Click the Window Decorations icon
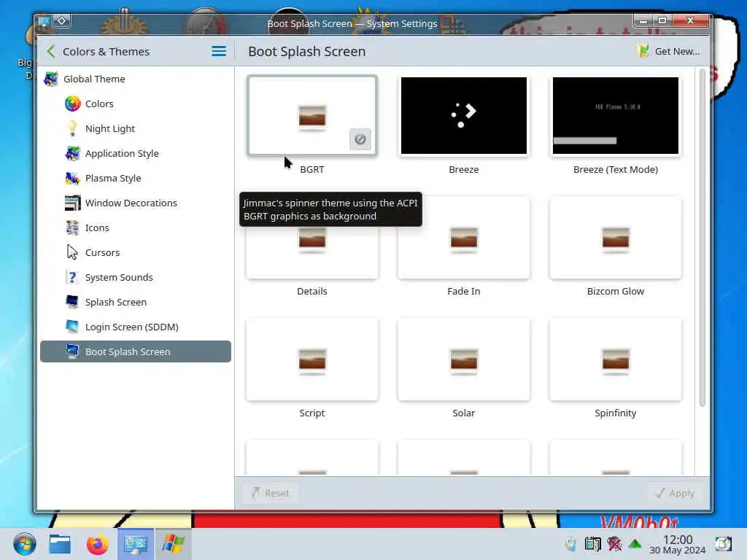 pyautogui.click(x=72, y=203)
